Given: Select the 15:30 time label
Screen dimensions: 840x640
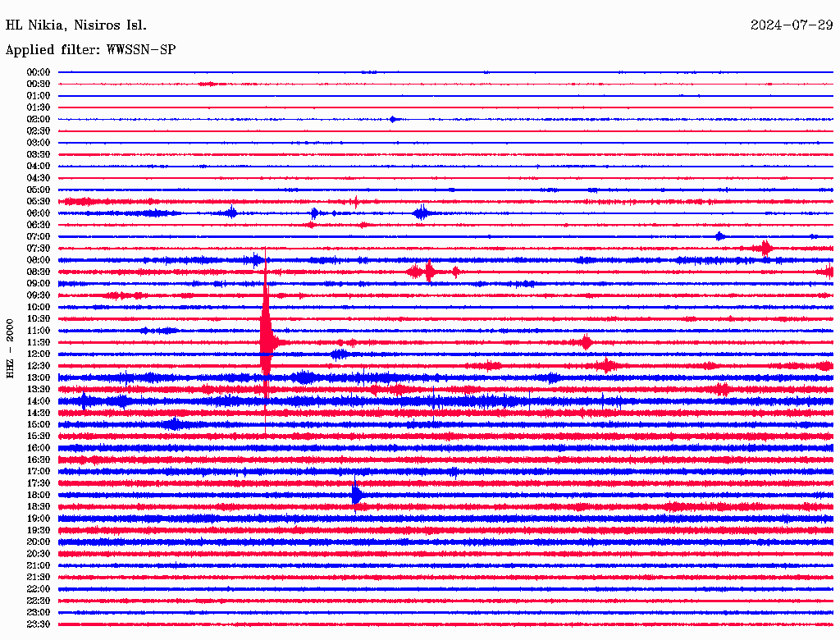Looking at the screenshot, I should point(39,437).
